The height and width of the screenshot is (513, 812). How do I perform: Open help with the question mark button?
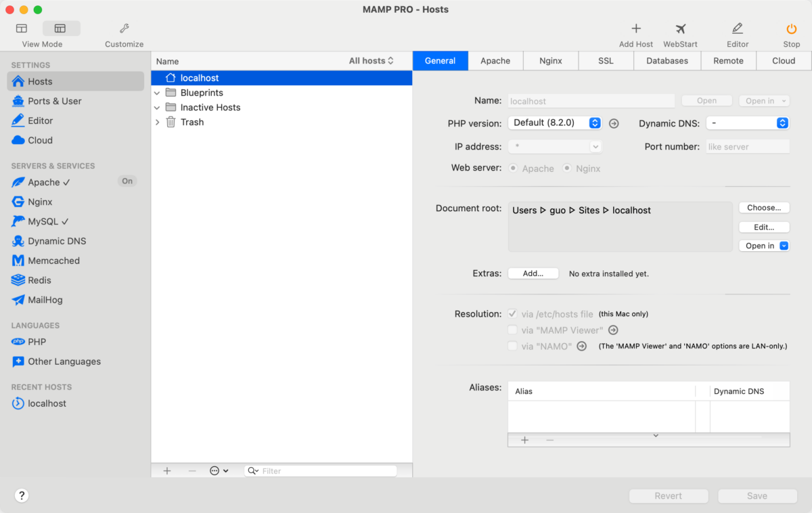tap(22, 495)
